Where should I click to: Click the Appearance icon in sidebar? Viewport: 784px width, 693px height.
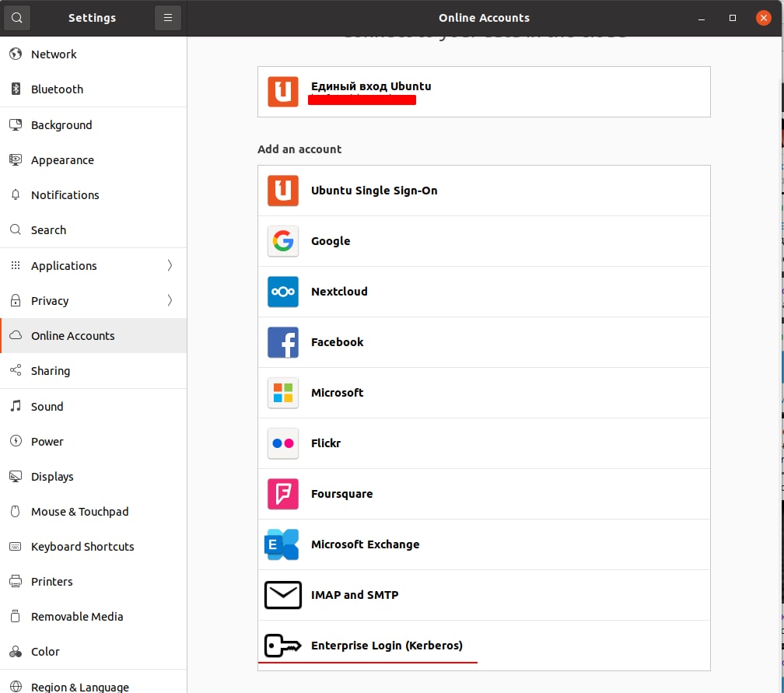pos(16,160)
